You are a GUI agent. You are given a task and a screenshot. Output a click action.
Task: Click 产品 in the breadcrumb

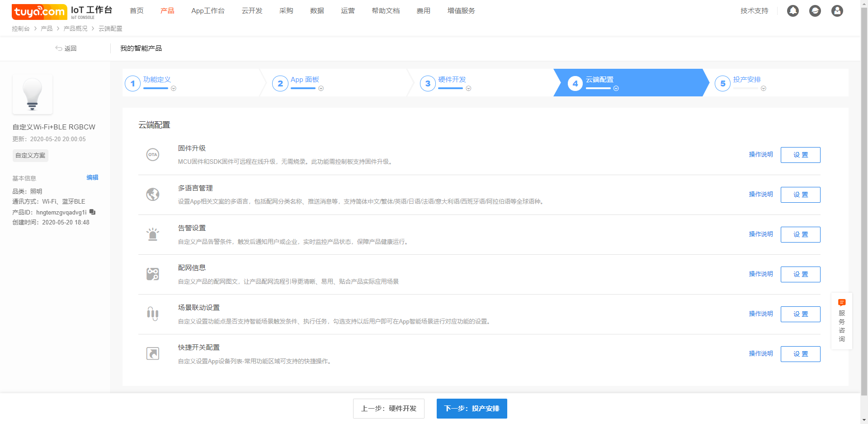(47, 29)
